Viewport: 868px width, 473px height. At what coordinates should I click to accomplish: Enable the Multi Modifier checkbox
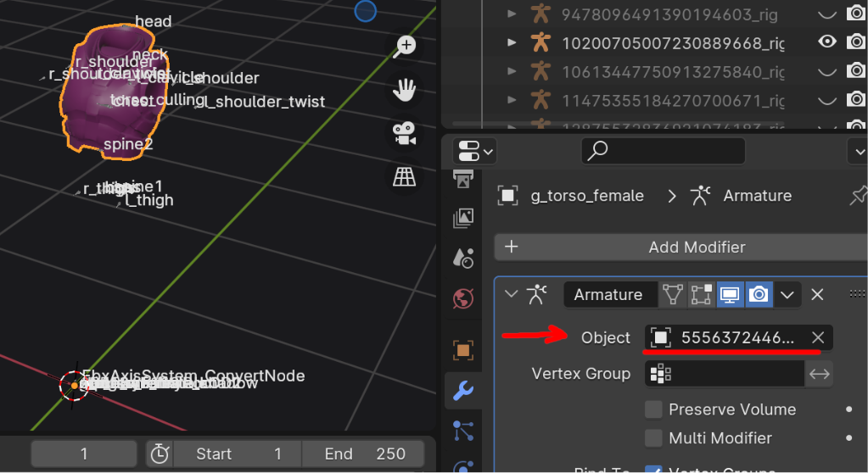point(654,438)
